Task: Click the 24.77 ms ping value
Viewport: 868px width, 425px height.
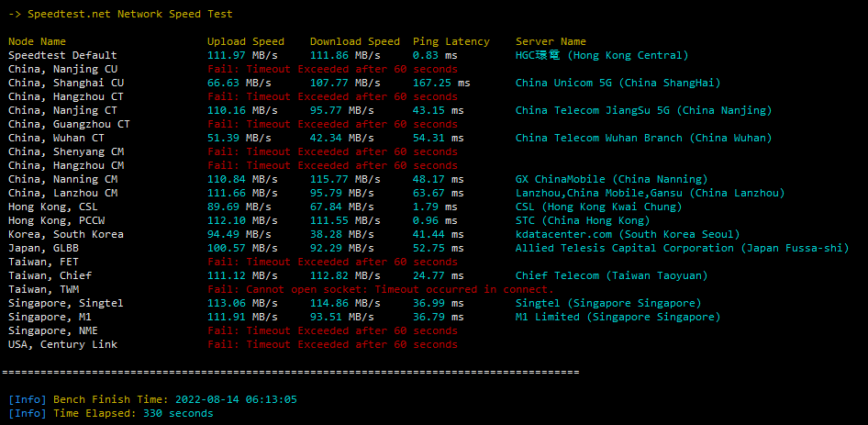Action: [x=439, y=276]
